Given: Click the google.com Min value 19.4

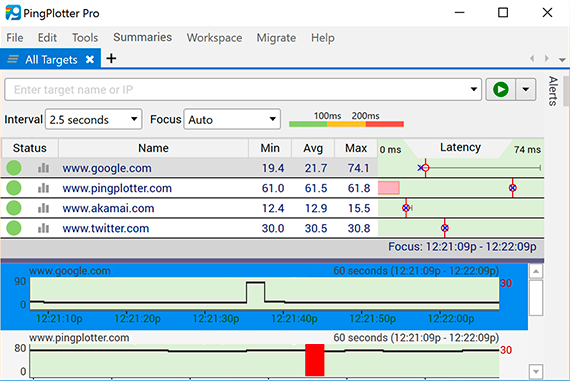Looking at the screenshot, I should (x=273, y=168).
